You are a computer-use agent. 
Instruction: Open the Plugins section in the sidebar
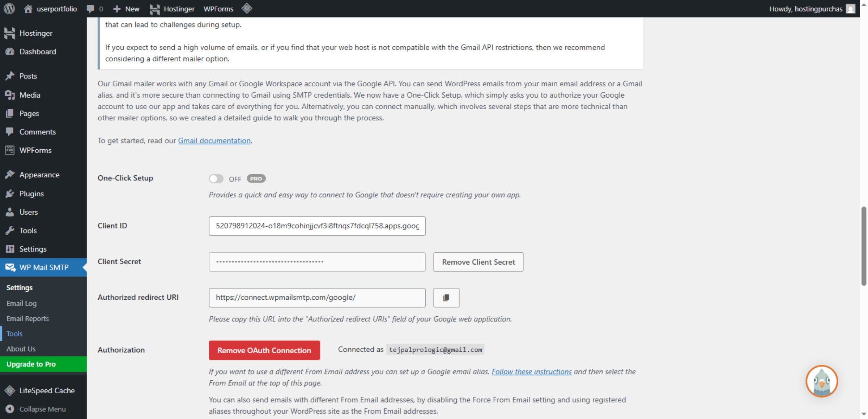coord(32,193)
